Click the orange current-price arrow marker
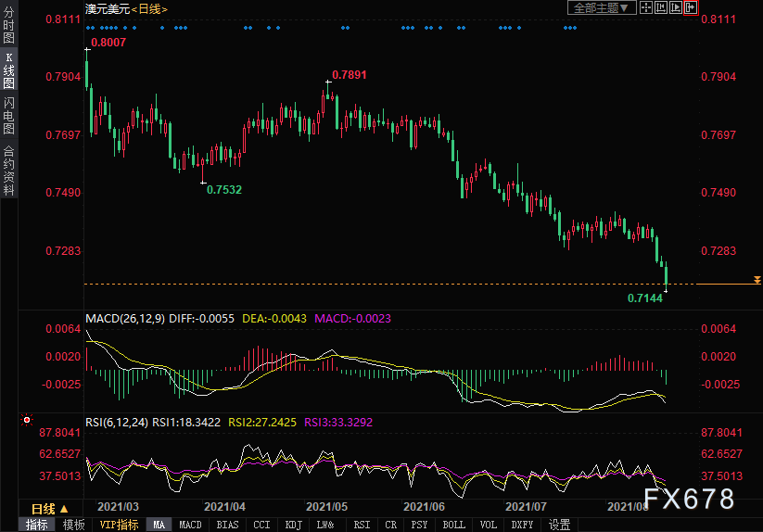The image size is (763, 532). click(x=757, y=280)
